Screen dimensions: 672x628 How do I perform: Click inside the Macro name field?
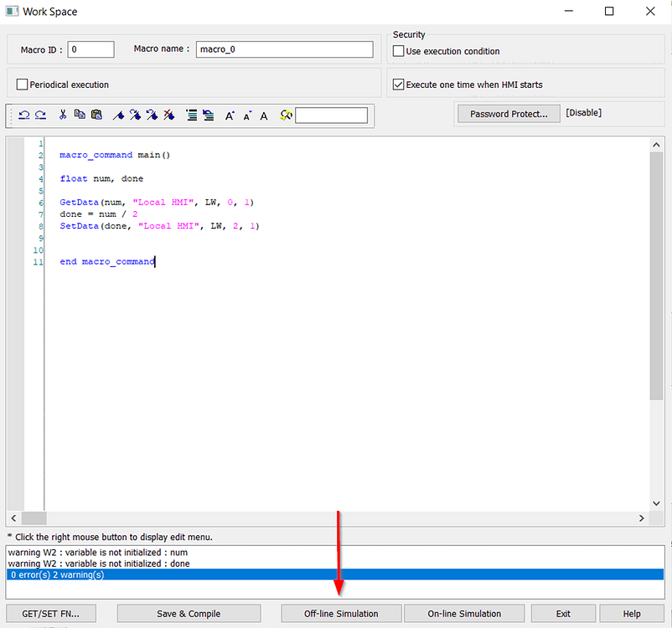click(285, 49)
